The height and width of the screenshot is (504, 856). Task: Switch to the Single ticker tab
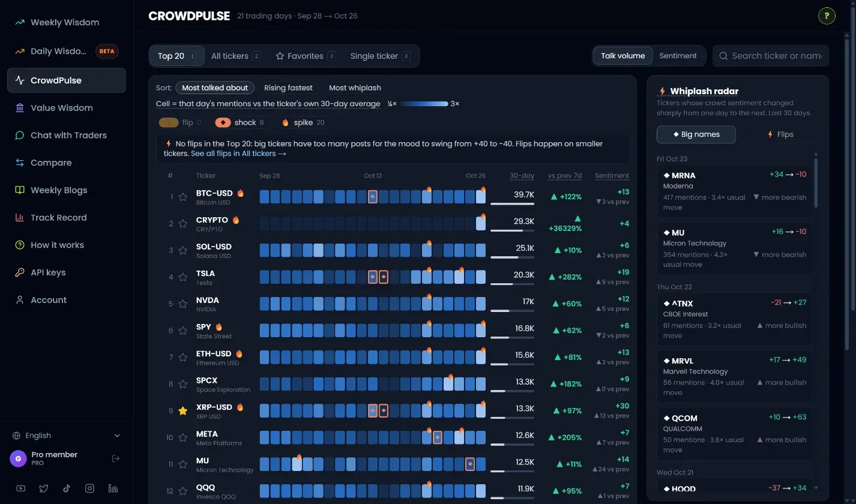pos(380,56)
